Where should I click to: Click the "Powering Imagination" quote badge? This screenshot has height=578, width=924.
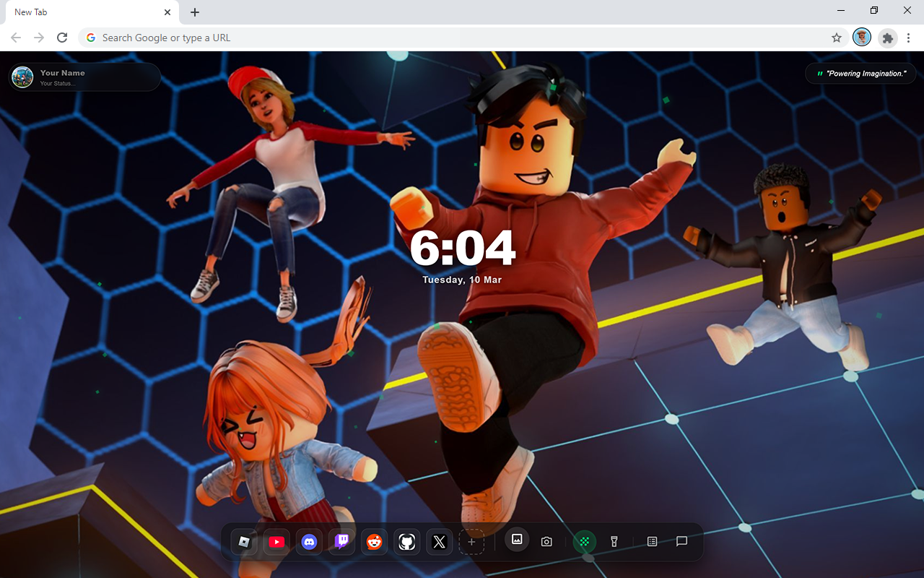(860, 74)
